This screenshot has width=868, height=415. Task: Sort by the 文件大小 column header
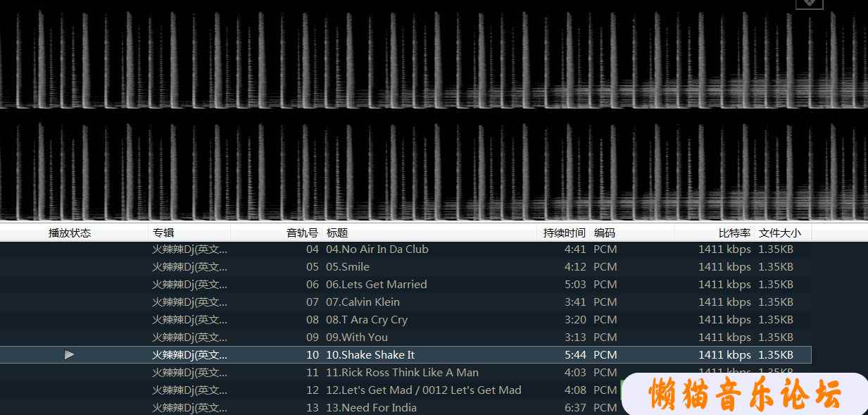click(779, 233)
